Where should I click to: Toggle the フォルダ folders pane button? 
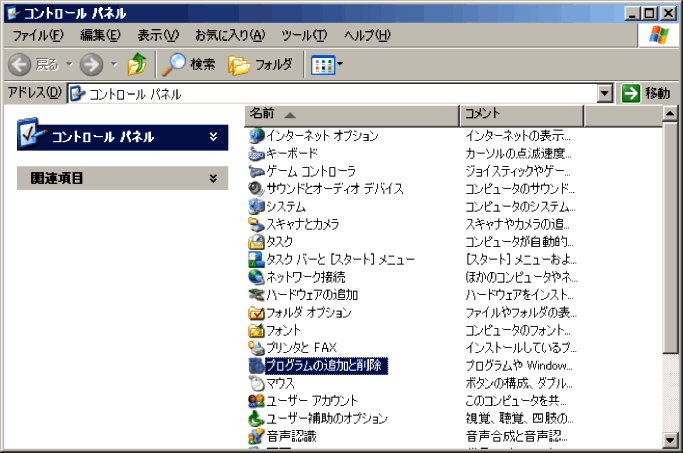(x=260, y=64)
